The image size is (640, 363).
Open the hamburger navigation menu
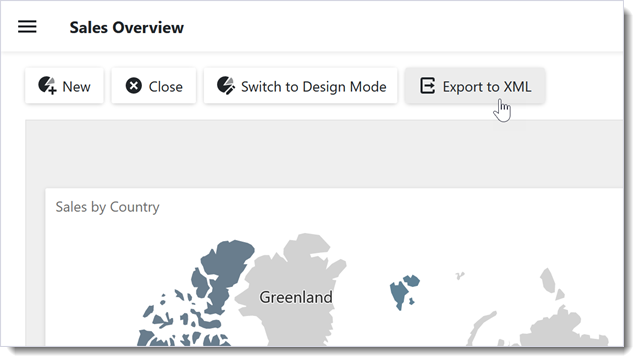click(x=27, y=27)
